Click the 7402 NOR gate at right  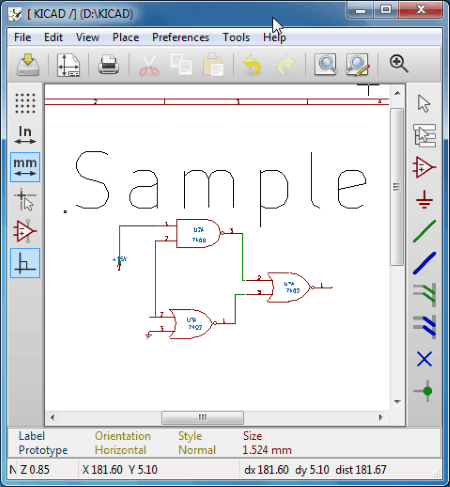point(290,287)
